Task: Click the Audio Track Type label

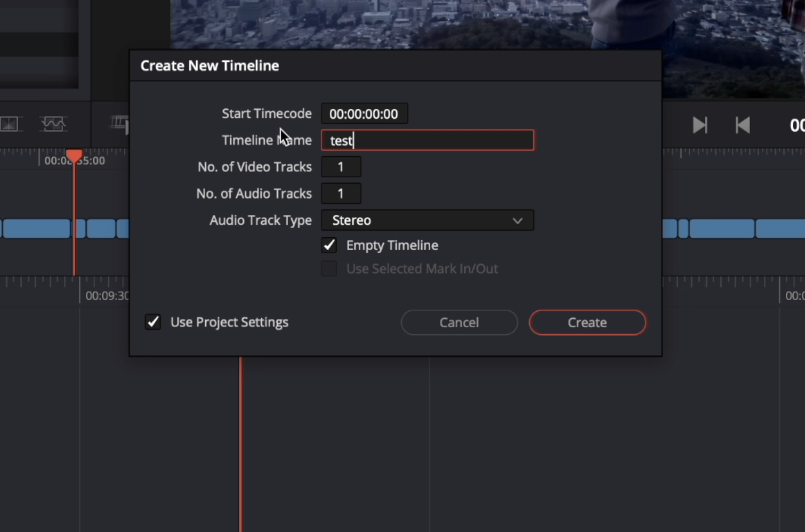Action: coord(261,220)
